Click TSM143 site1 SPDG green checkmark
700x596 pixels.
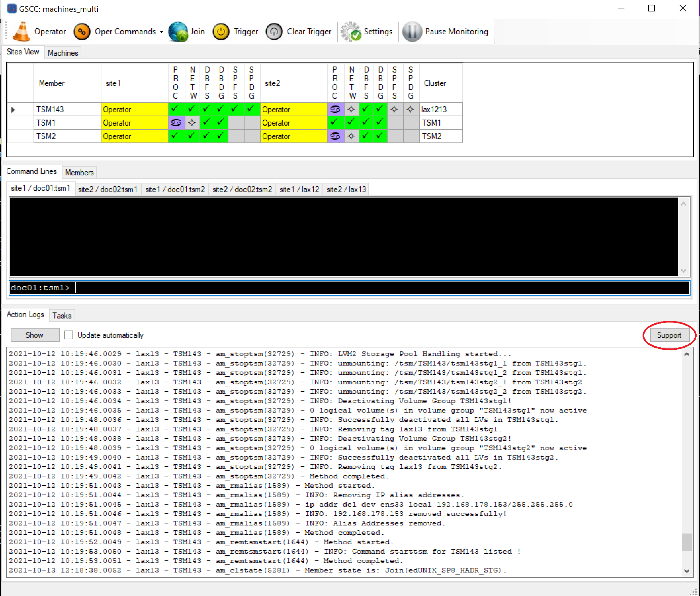click(x=252, y=110)
